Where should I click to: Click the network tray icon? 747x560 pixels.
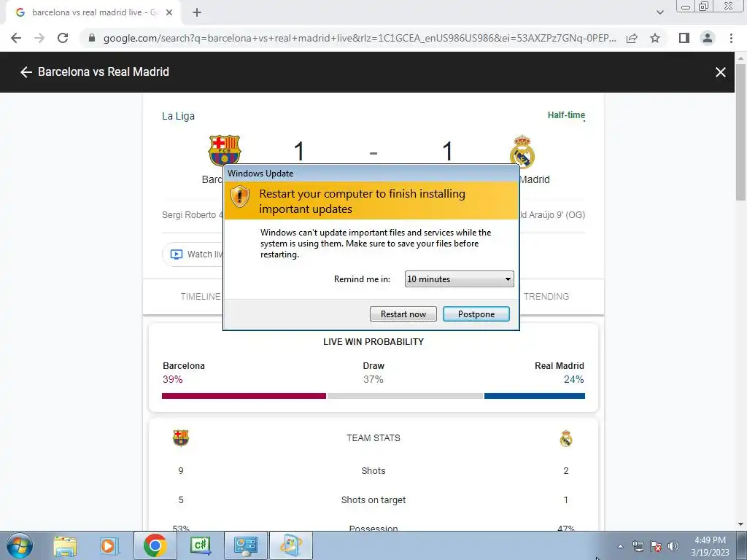[638, 546]
